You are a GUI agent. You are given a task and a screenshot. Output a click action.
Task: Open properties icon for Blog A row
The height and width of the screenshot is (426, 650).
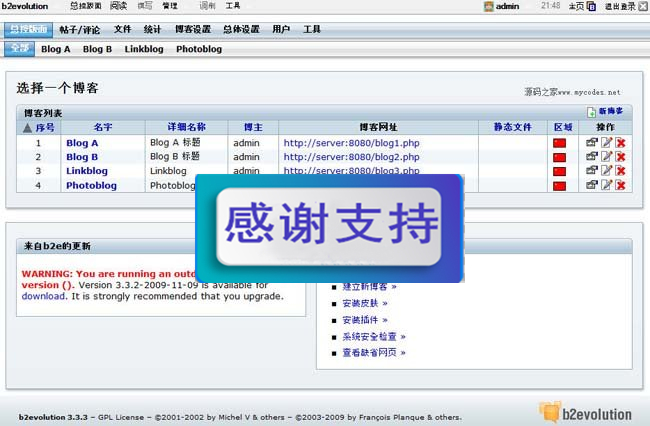[592, 143]
